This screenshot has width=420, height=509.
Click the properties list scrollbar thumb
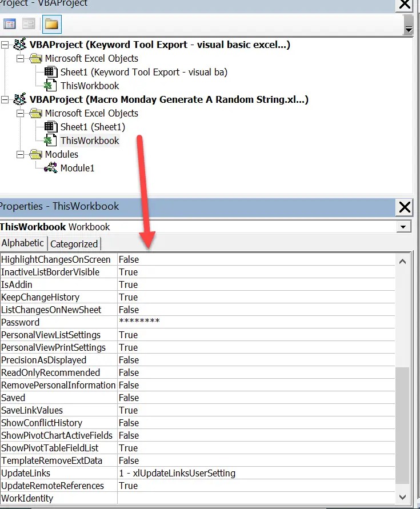[402, 426]
